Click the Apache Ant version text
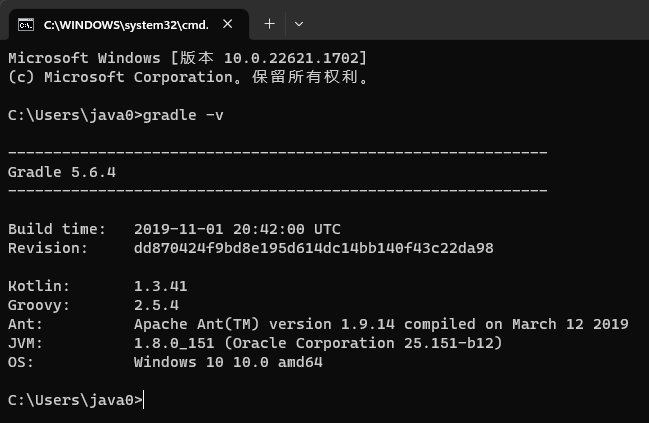Screen dimensions: 649x423 (x=380, y=324)
